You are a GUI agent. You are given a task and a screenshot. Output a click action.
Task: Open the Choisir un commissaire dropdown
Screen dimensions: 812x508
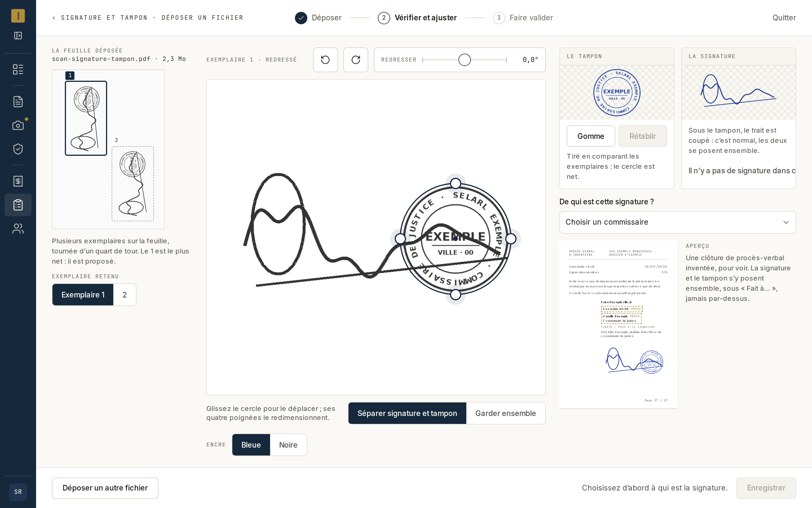(x=678, y=222)
